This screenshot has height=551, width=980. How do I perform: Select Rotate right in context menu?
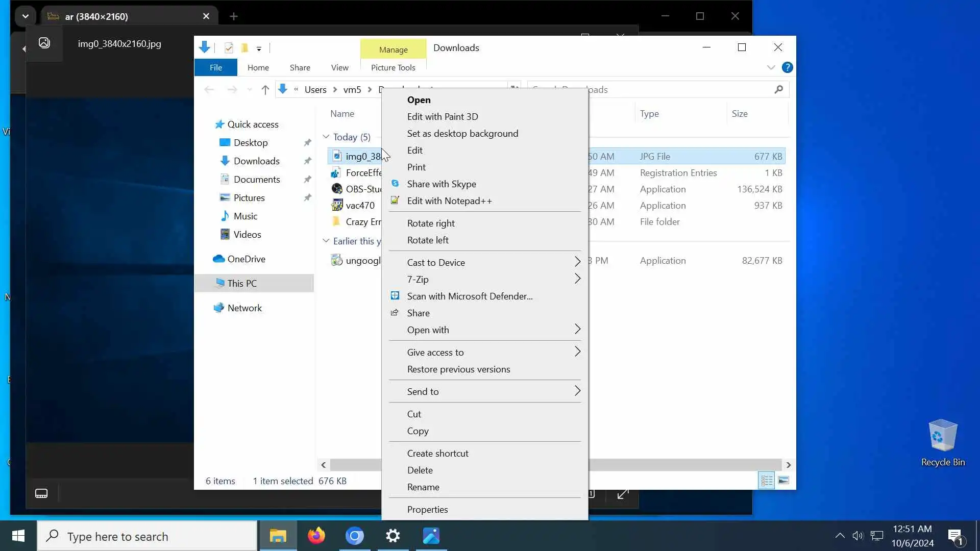[430, 223]
